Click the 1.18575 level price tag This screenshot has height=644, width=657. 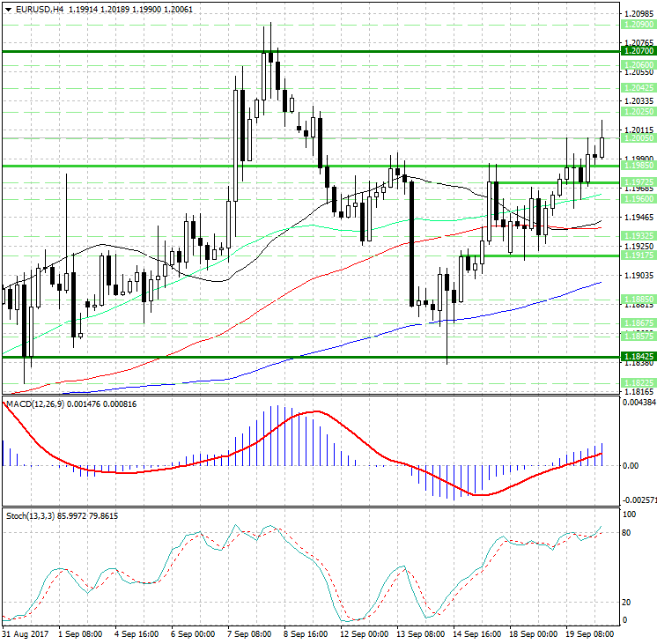[x=639, y=337]
